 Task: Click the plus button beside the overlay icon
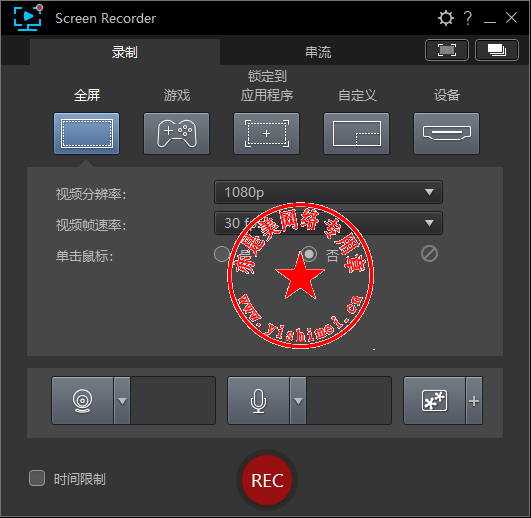click(x=474, y=401)
